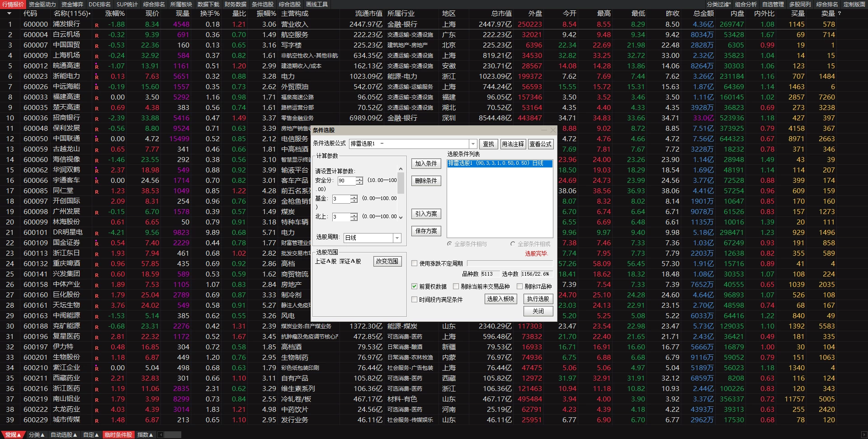
Task: Open the 选股周期 日线 dropdown
Action: point(397,238)
